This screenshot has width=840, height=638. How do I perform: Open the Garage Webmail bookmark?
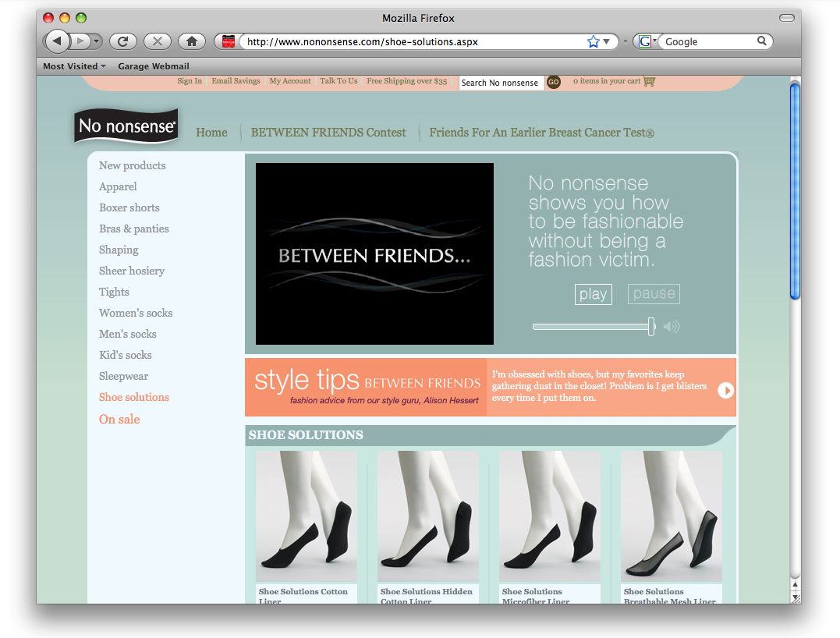click(x=153, y=66)
